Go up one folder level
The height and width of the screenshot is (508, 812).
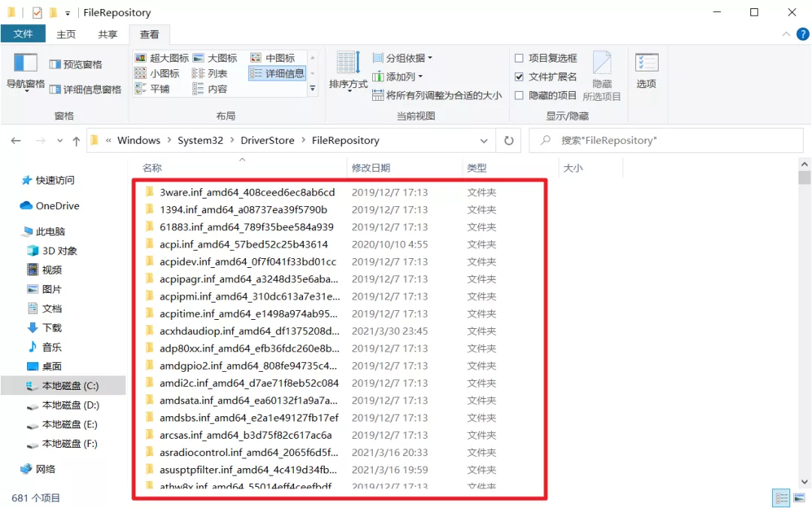pyautogui.click(x=76, y=141)
